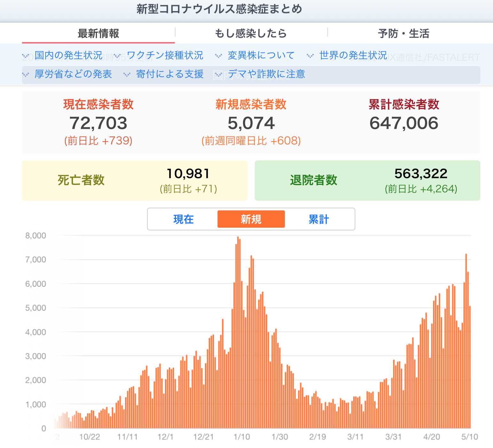This screenshot has width=493, height=448.
Task: Click the 死亡者数 yellow panel
Action: point(135,181)
